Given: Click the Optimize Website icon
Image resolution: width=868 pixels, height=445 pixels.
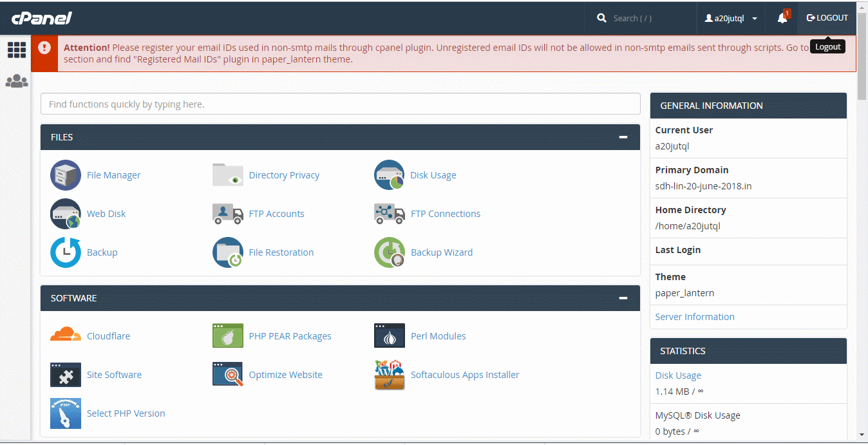Looking at the screenshot, I should click(228, 374).
